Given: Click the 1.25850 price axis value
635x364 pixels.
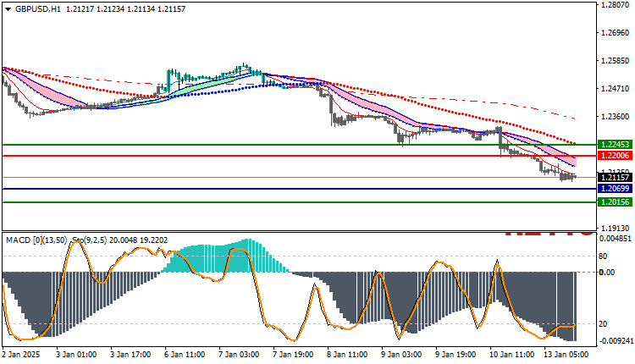Looking at the screenshot, I should (616, 61).
